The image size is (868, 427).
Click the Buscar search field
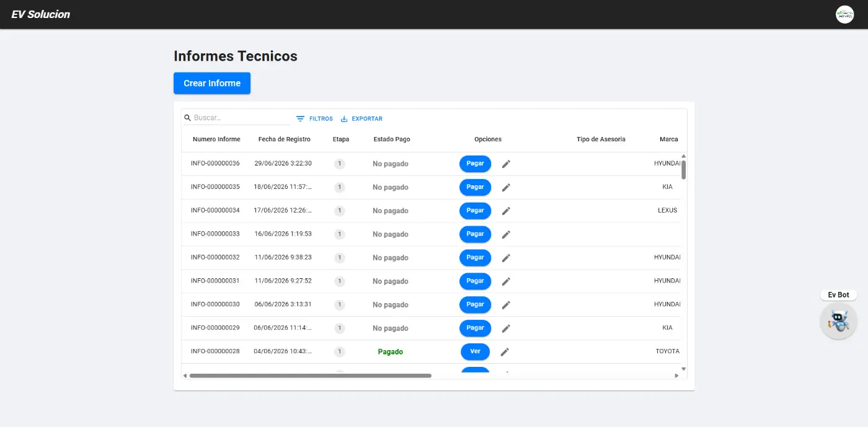tap(241, 118)
